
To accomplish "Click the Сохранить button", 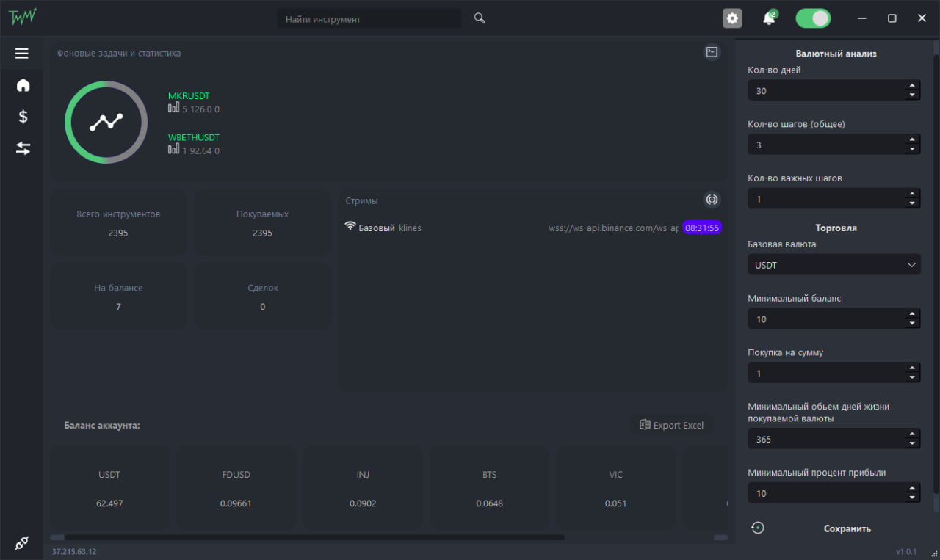I will click(x=847, y=528).
